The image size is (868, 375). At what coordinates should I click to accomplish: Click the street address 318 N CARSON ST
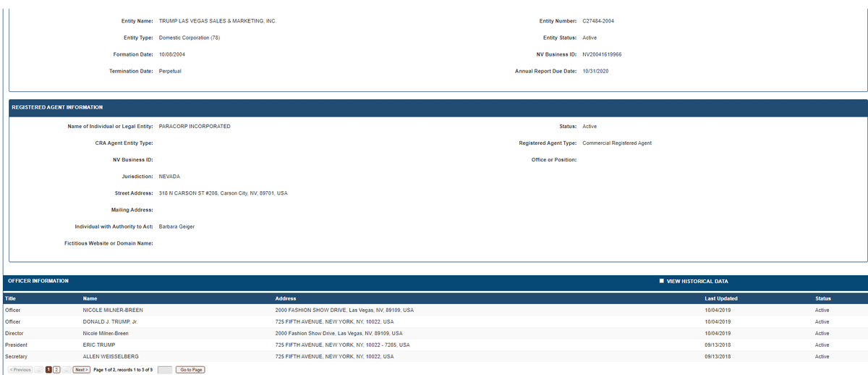tap(223, 193)
